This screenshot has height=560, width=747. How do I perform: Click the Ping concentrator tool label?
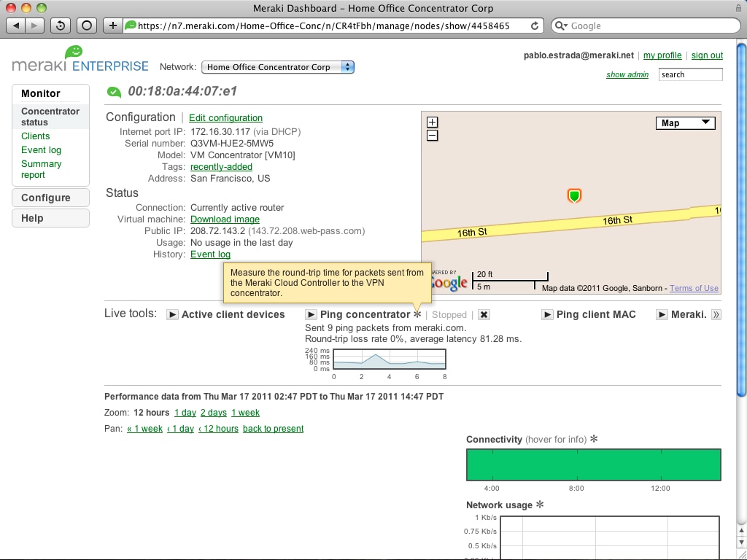(x=365, y=315)
